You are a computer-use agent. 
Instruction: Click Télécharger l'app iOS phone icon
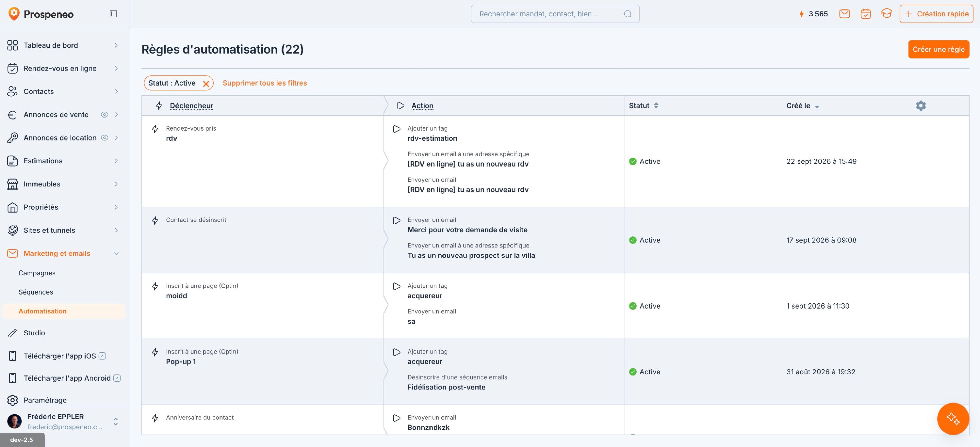pyautogui.click(x=12, y=356)
